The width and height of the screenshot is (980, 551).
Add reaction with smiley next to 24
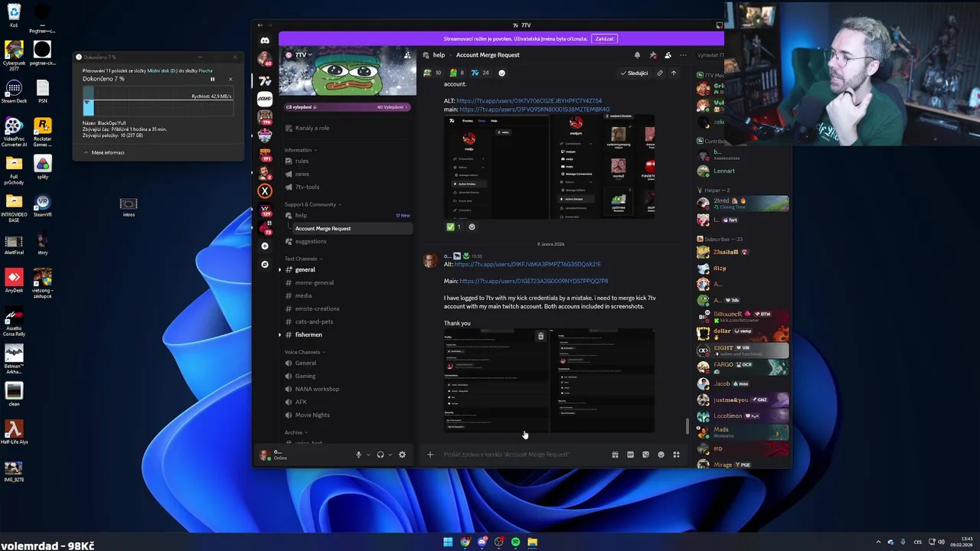coord(501,73)
